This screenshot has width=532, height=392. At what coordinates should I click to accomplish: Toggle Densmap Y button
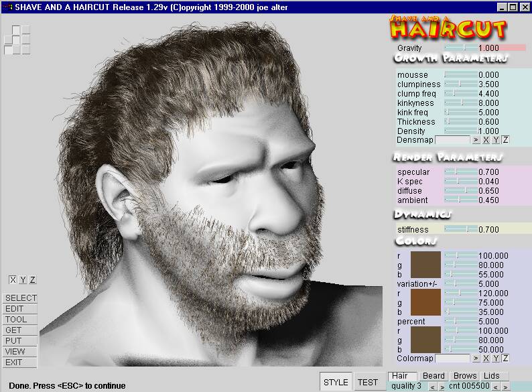point(496,140)
